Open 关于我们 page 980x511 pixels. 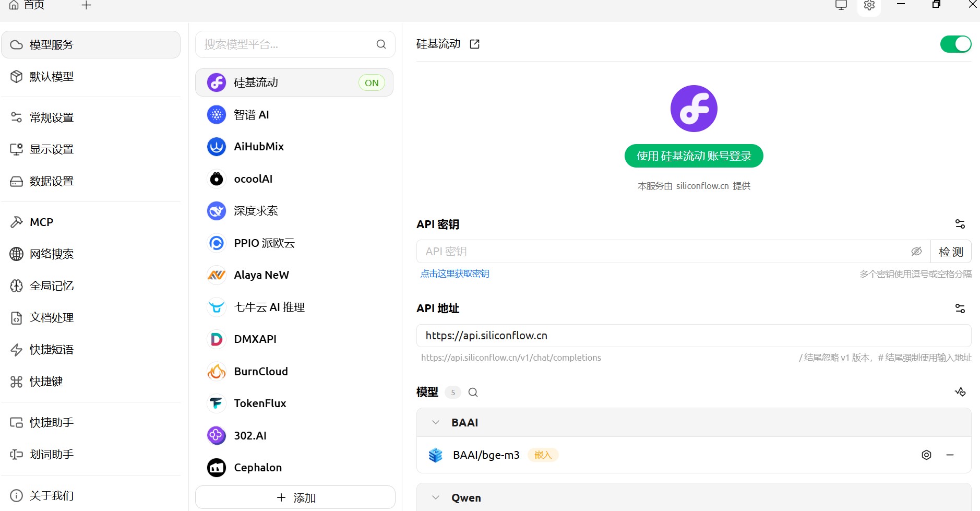[91, 495]
